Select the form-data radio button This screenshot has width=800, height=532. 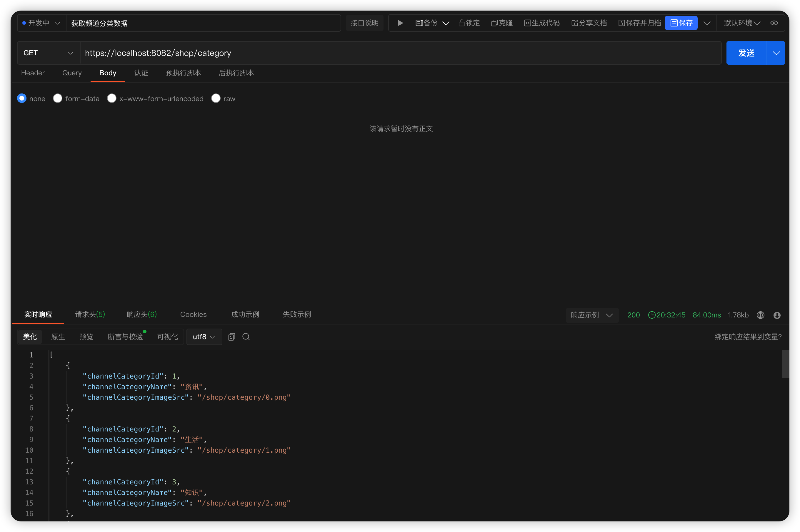tap(58, 98)
